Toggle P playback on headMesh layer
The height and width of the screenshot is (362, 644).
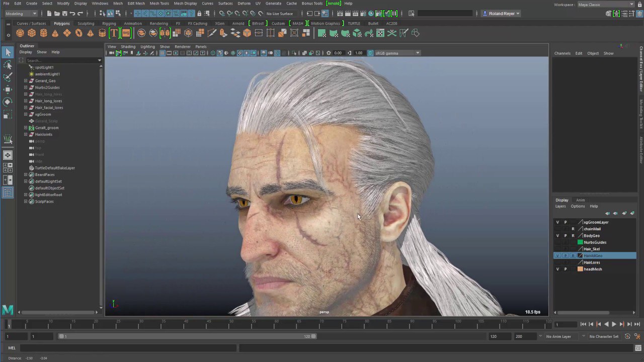(x=565, y=269)
